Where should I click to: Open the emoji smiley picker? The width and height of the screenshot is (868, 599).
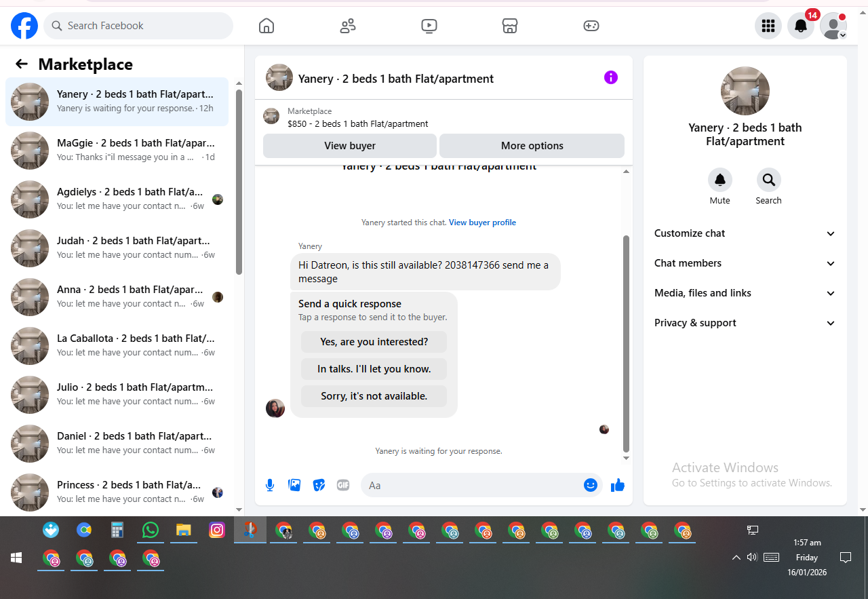click(591, 485)
